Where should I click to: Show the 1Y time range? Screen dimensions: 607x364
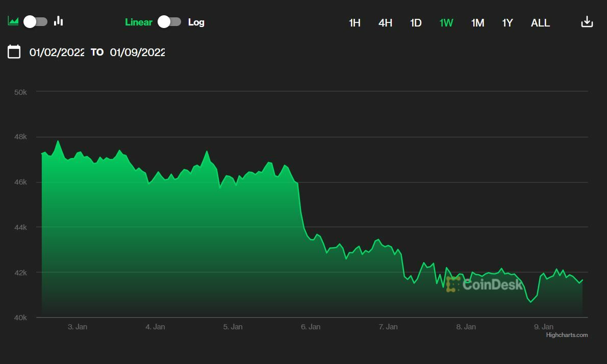click(507, 23)
